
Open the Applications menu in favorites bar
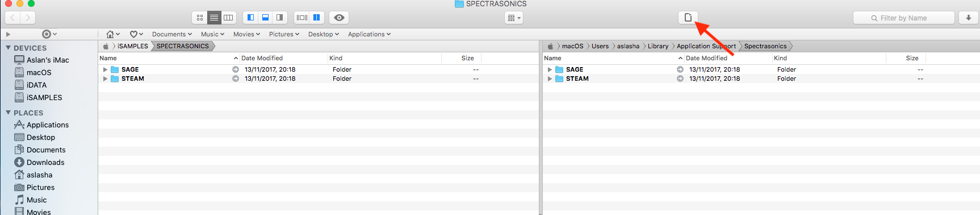click(x=369, y=34)
